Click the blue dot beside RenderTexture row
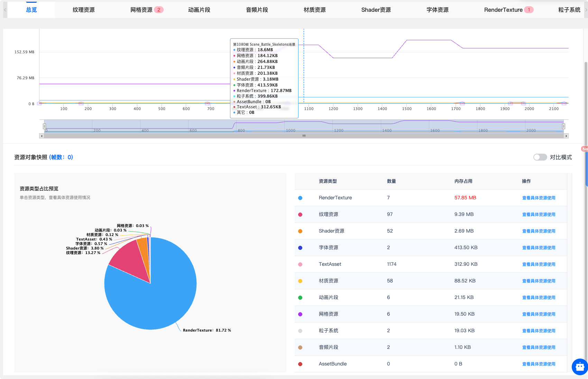588x379 pixels. (300, 198)
